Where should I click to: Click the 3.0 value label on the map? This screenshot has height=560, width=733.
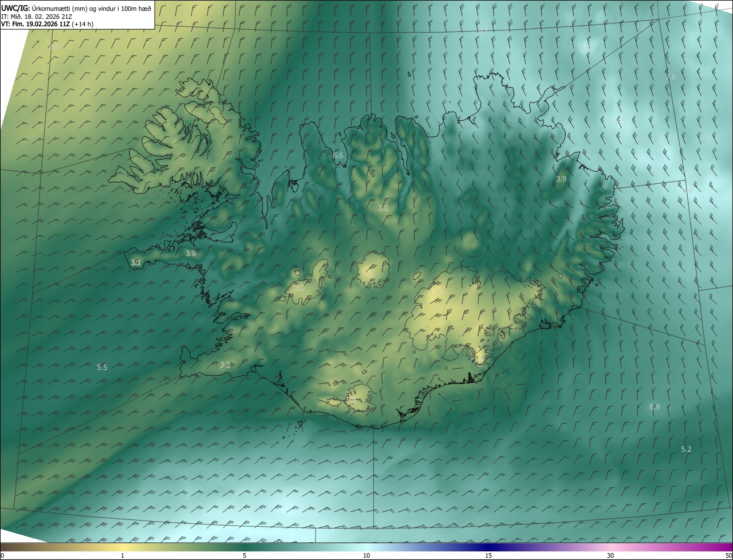(383, 208)
